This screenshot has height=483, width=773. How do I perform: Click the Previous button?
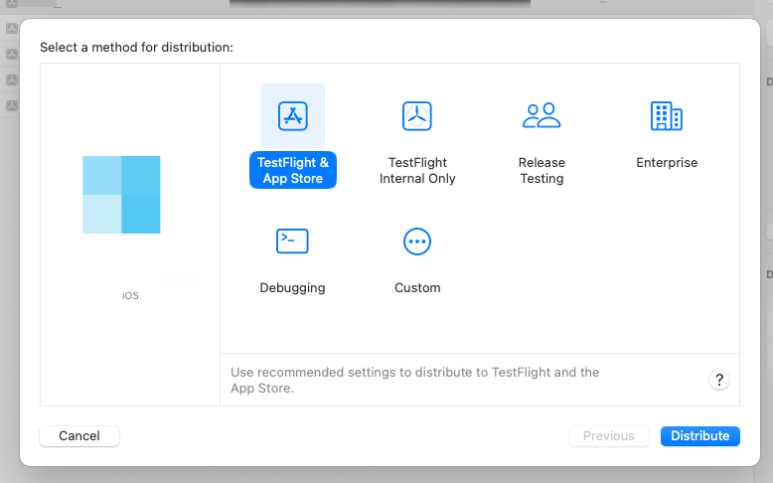tap(608, 436)
